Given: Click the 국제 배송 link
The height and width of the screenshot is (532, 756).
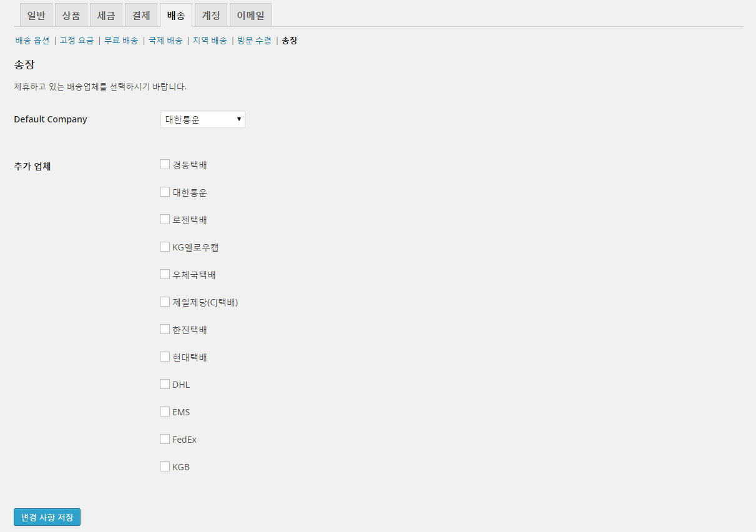Looking at the screenshot, I should [165, 41].
